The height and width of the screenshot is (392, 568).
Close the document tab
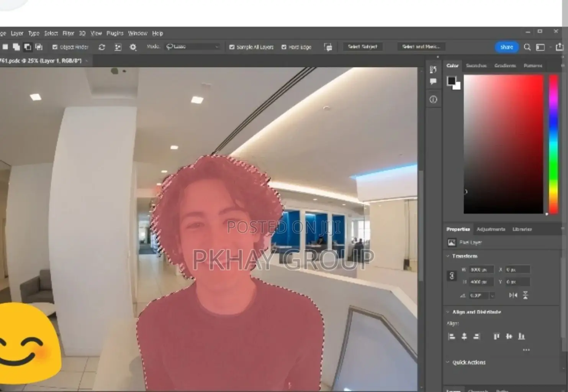tap(87, 61)
